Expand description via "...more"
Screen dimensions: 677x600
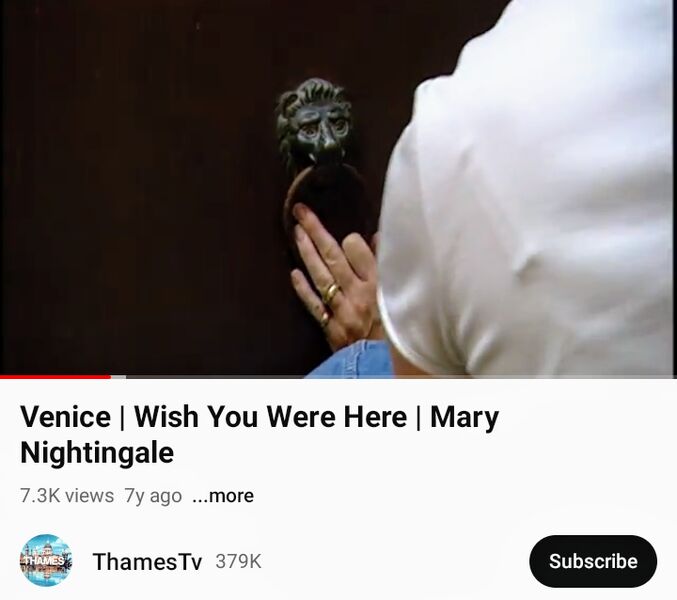click(x=223, y=496)
